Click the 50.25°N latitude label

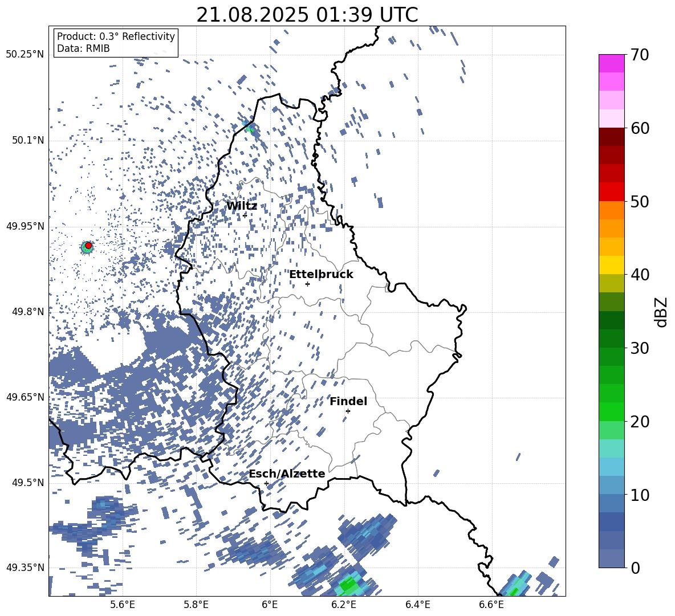click(25, 55)
